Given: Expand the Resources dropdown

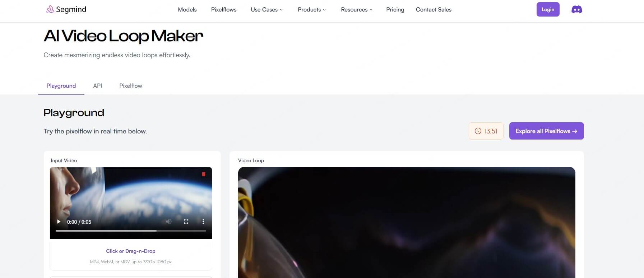Looking at the screenshot, I should click(x=357, y=10).
